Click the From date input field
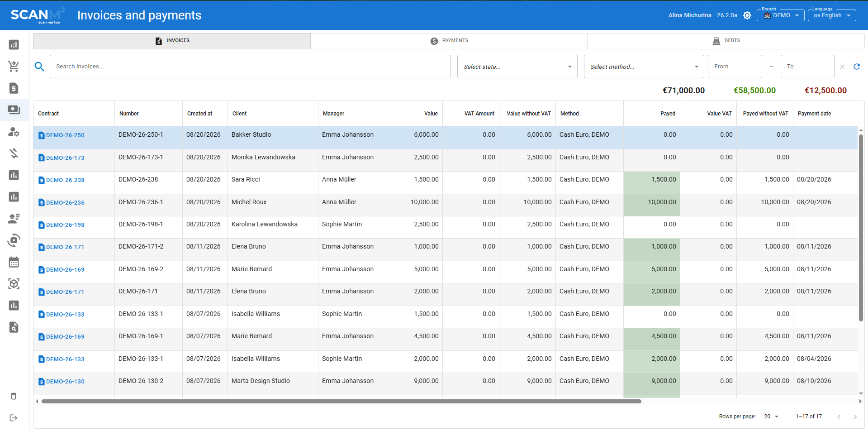868x431 pixels. tap(735, 67)
